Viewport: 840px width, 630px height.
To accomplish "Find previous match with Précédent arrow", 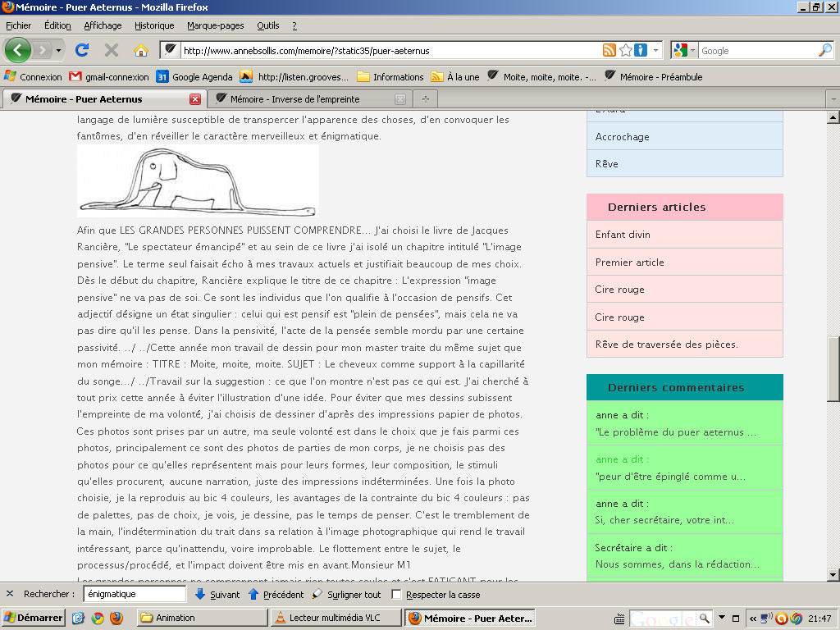I will point(276,594).
